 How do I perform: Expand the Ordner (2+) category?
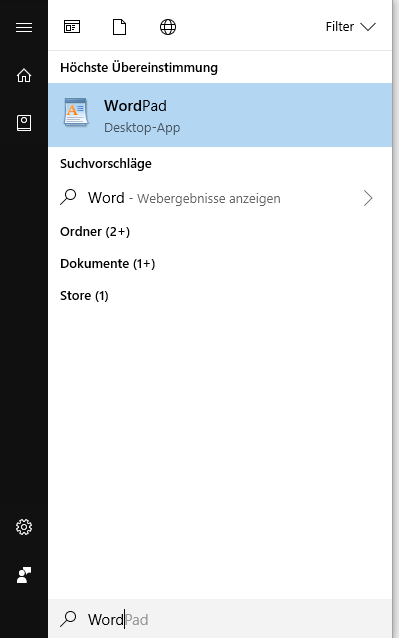95,232
